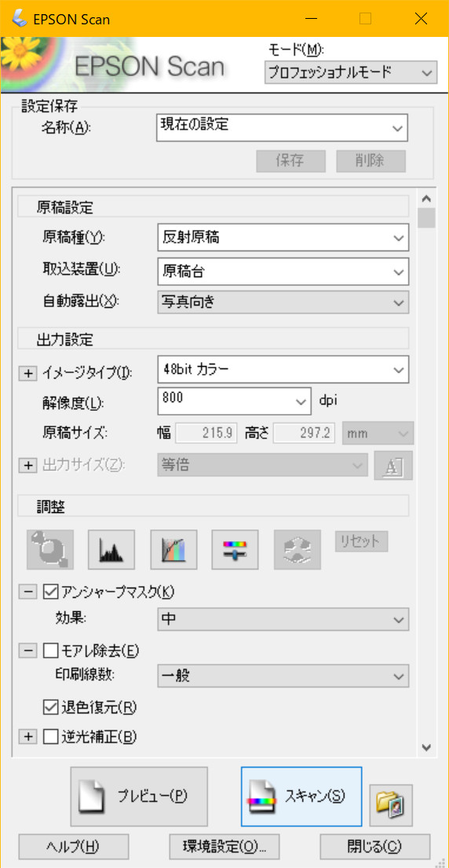Screen dimensions: 449x868
Task: Enable the モアレ除去 checkbox
Action: point(49,651)
